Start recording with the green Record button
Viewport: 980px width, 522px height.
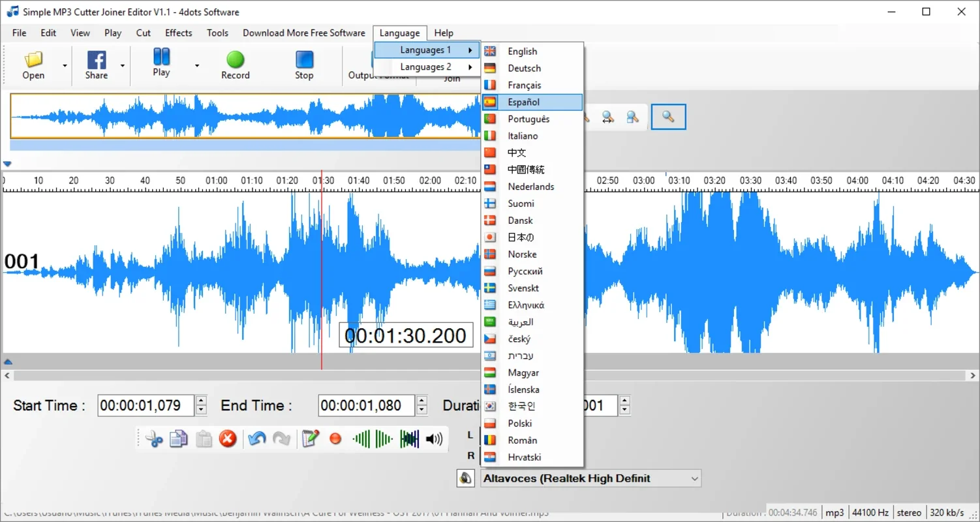(x=236, y=65)
